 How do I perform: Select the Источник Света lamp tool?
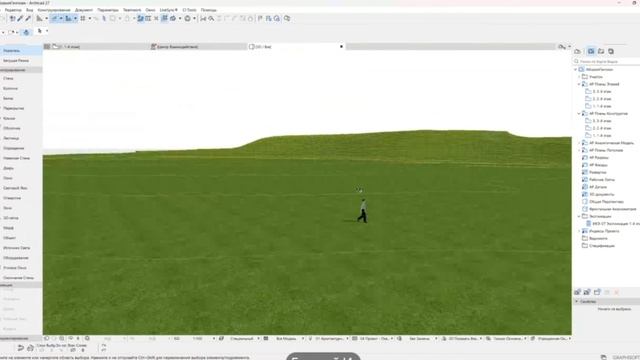tap(20, 248)
